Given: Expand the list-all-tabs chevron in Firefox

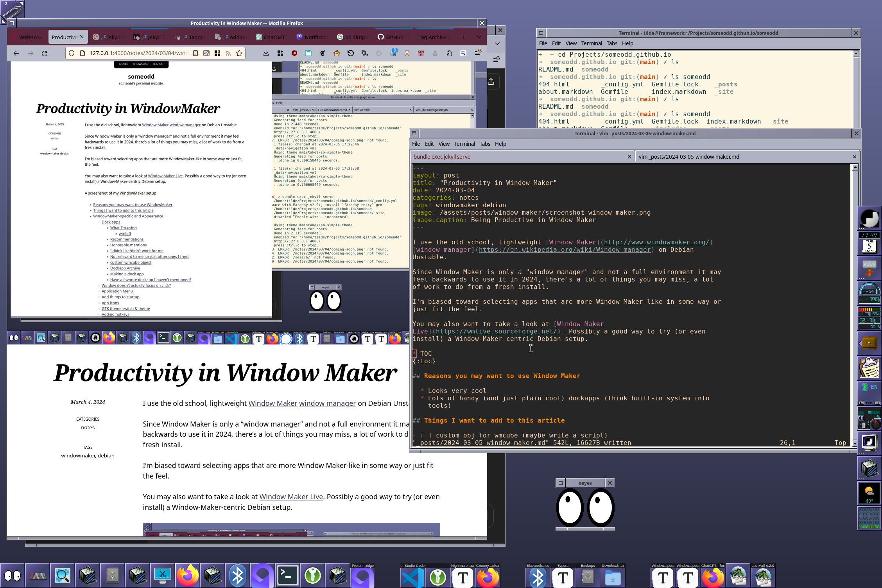Looking at the screenshot, I should (x=479, y=37).
